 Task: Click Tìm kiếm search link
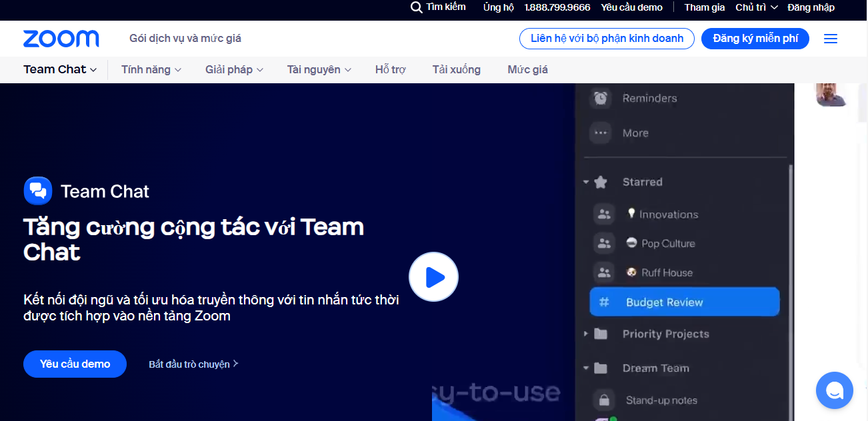[x=446, y=7]
